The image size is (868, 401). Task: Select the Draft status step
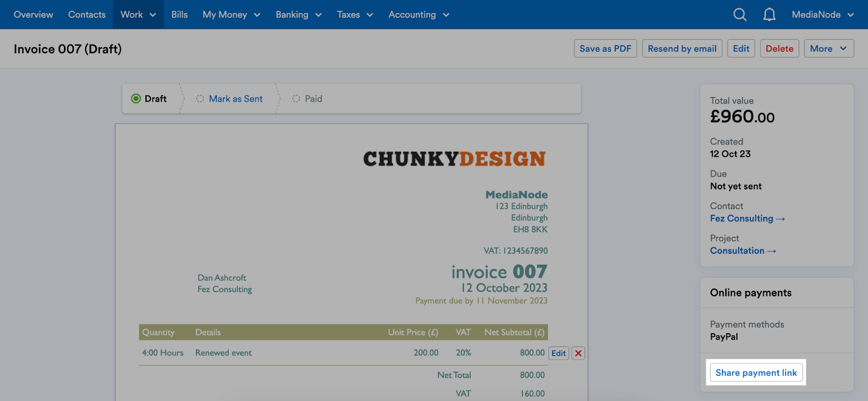149,99
